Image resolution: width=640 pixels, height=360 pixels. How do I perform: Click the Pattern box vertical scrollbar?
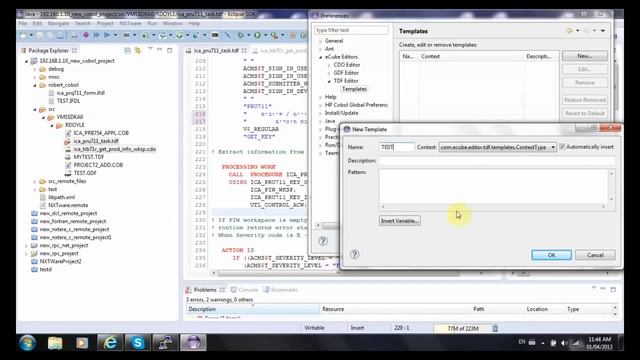(611, 186)
